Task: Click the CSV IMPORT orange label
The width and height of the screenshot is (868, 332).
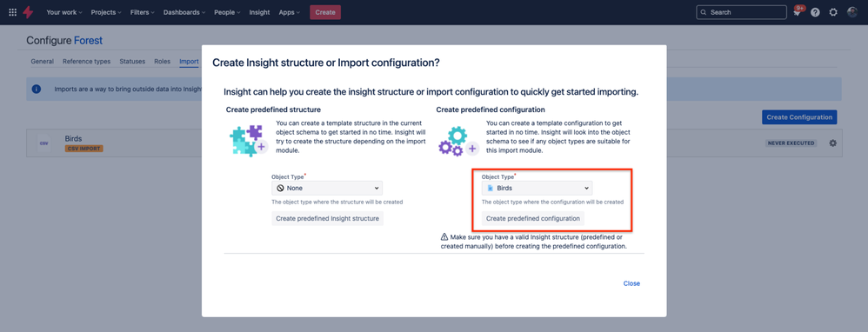Action: coord(84,149)
